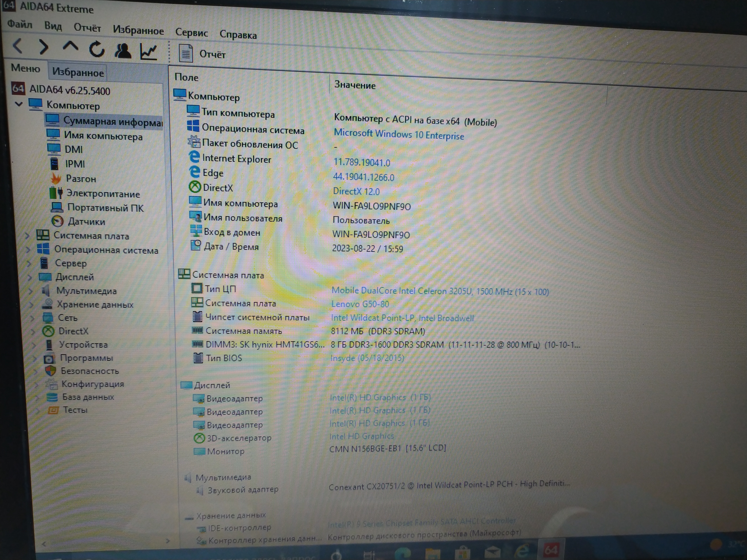Open the Справка menu
The height and width of the screenshot is (560, 747).
(x=238, y=35)
